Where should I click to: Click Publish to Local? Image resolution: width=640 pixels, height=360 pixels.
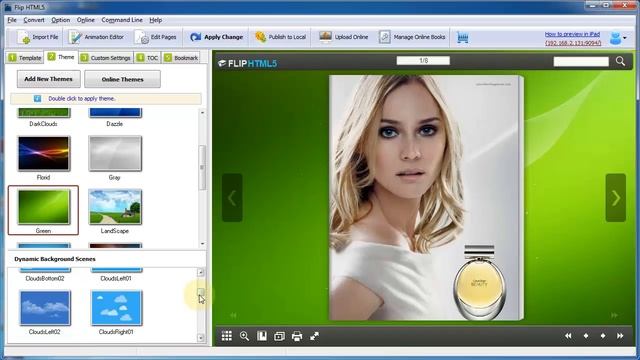tap(280, 37)
